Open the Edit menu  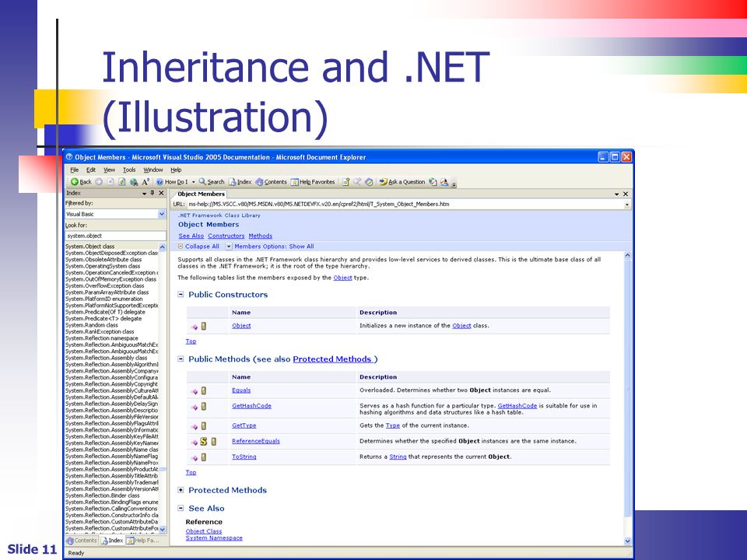(x=91, y=170)
